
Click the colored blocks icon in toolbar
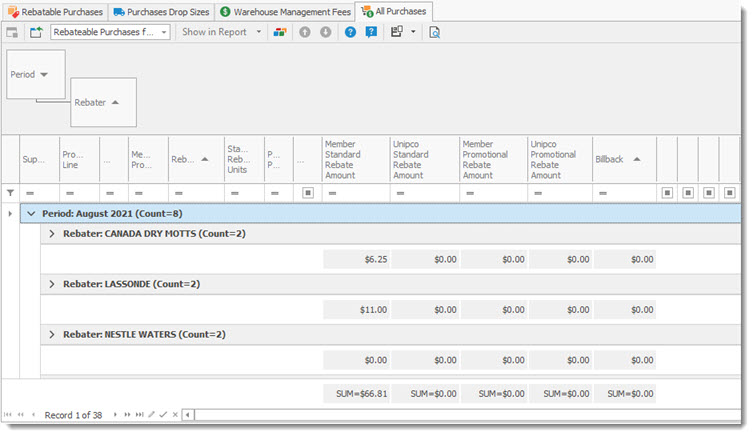pos(279,32)
